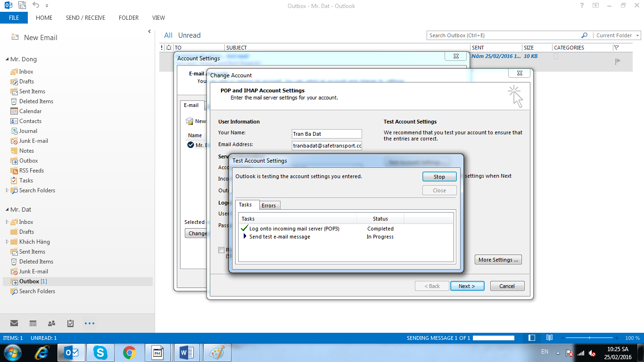Collapse the folder pane arrow
This screenshot has height=362, width=644.
click(x=149, y=32)
